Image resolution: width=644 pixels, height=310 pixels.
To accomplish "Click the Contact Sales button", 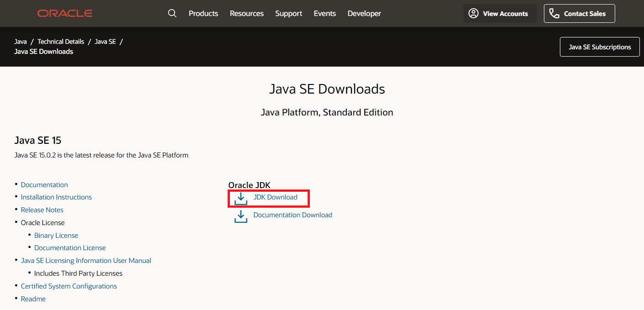I will tap(580, 14).
